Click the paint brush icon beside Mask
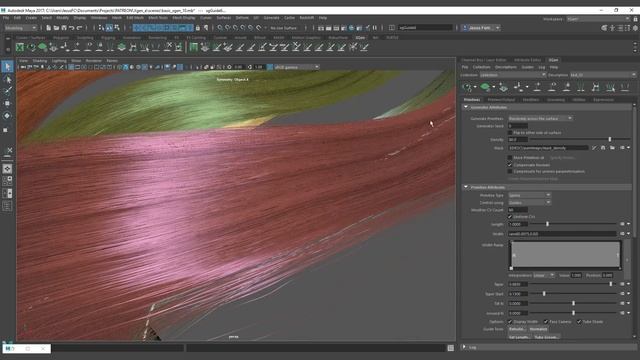Viewport: 640px width, 360px height. (x=594, y=148)
